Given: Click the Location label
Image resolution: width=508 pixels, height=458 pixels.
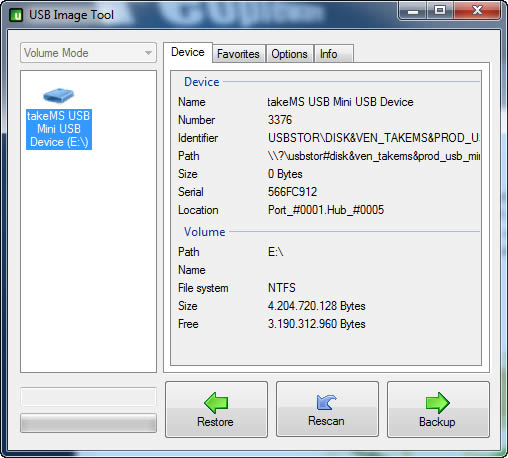Looking at the screenshot, I should 198,210.
